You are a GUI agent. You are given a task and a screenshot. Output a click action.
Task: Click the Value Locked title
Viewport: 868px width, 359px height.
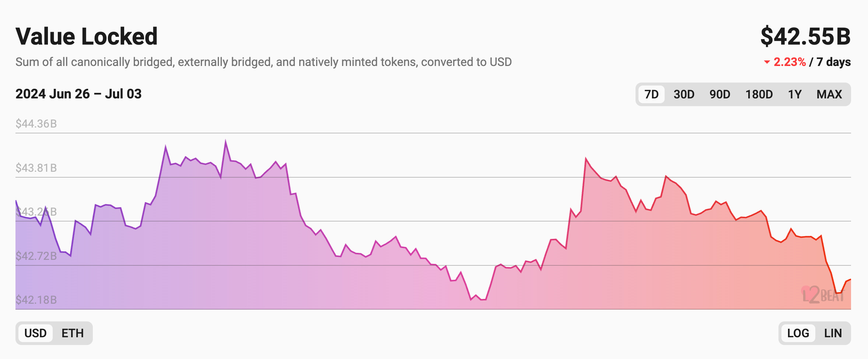click(x=86, y=36)
